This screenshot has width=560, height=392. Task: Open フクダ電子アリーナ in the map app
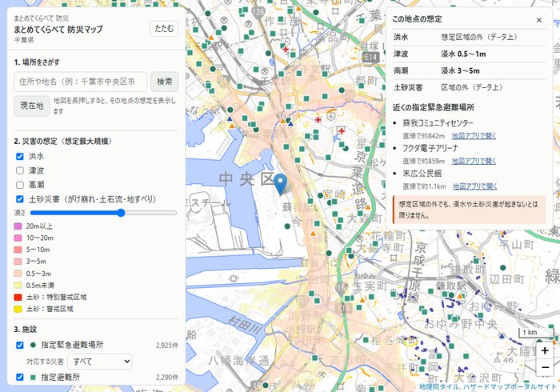click(x=474, y=161)
